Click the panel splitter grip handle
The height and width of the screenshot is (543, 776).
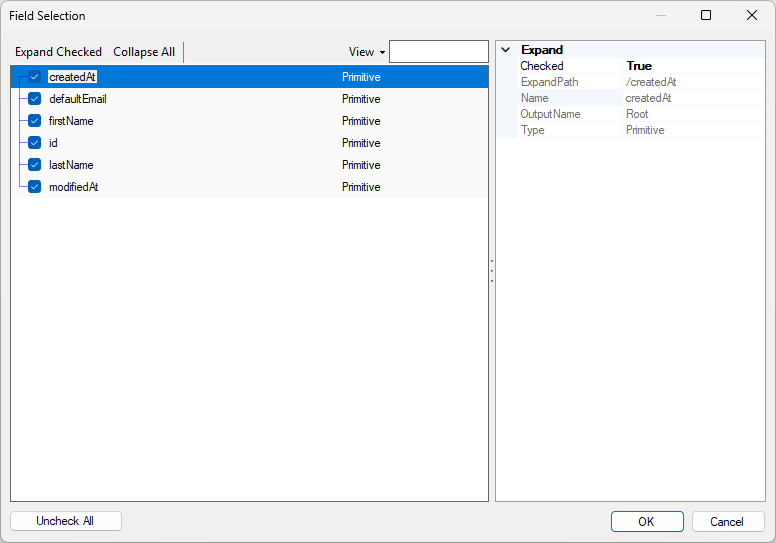coord(491,271)
